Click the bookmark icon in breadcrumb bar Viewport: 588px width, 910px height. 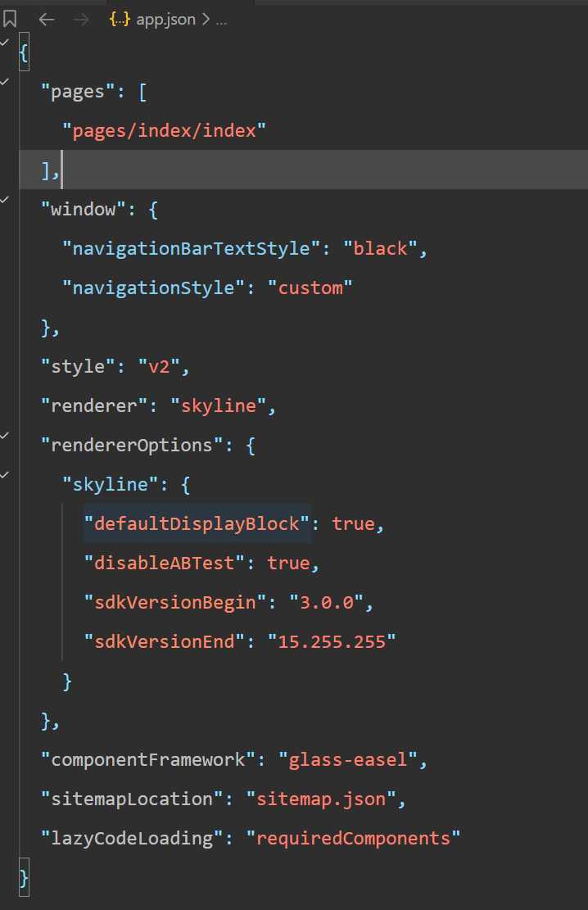click(x=10, y=19)
